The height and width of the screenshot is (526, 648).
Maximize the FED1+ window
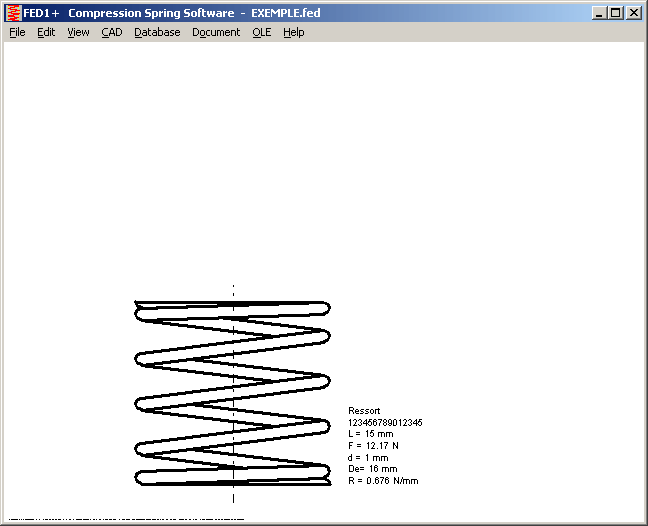(615, 13)
